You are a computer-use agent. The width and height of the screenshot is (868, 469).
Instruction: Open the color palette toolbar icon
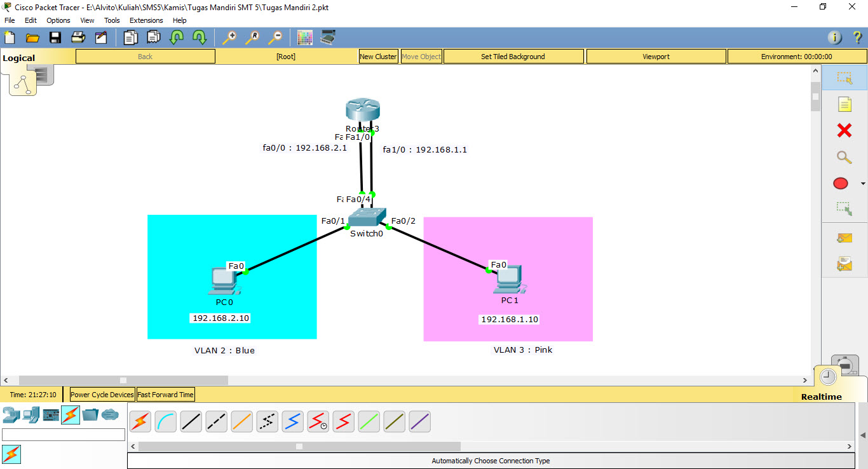(x=304, y=37)
